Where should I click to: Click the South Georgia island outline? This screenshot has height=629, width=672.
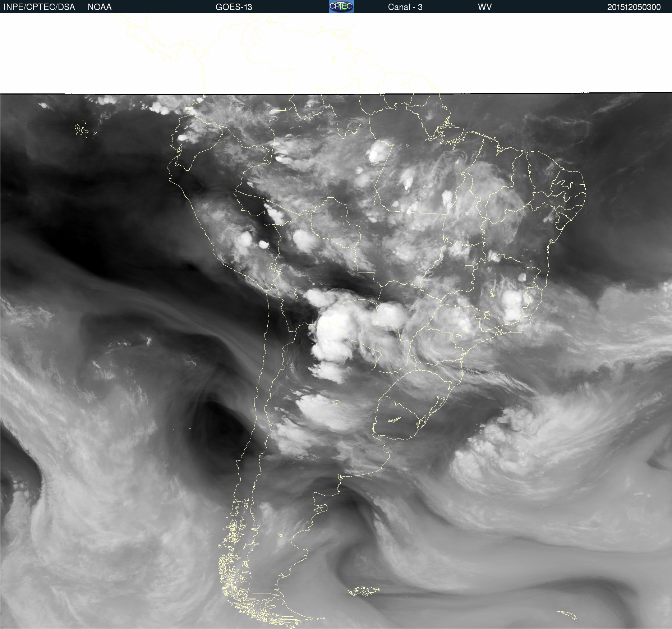(x=567, y=614)
